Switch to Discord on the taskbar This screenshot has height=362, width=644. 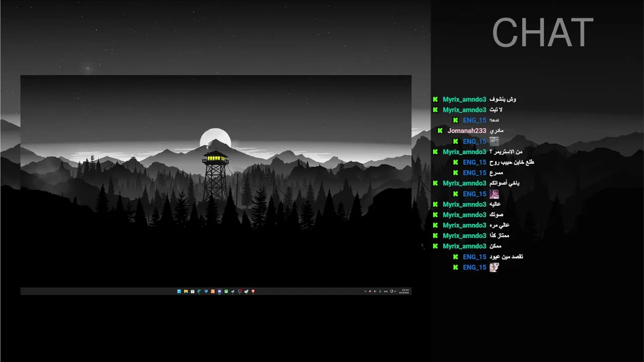tap(219, 291)
